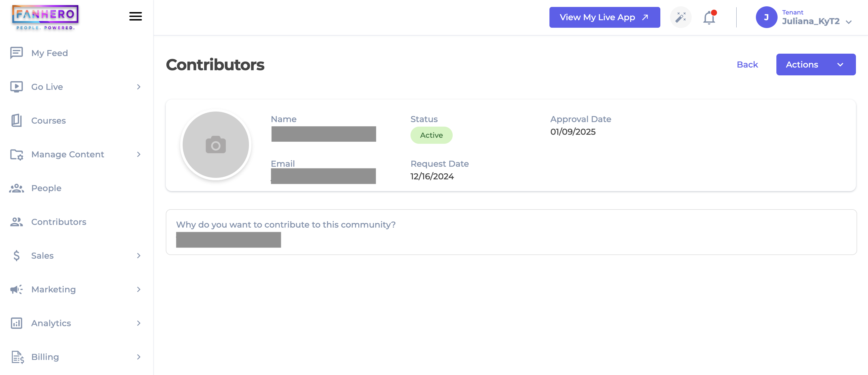Open Courses in the sidebar
Screen dimensions: 868x375
pyautogui.click(x=49, y=120)
